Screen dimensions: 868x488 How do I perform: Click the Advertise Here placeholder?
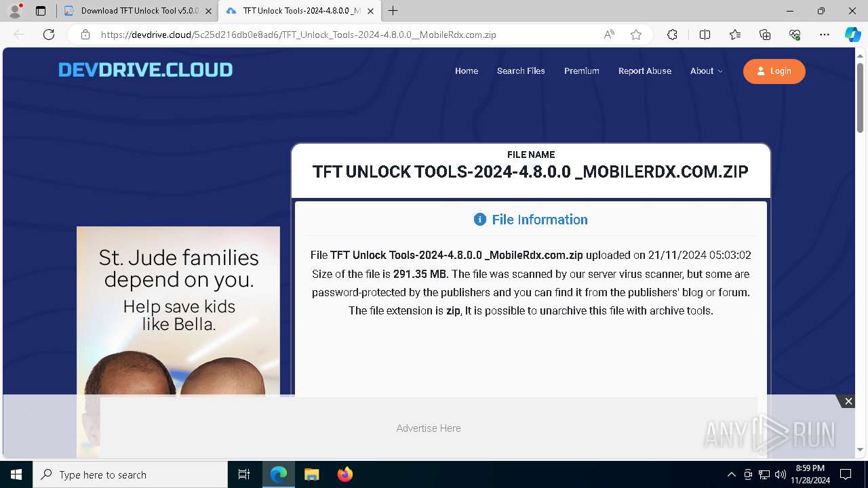click(x=429, y=428)
